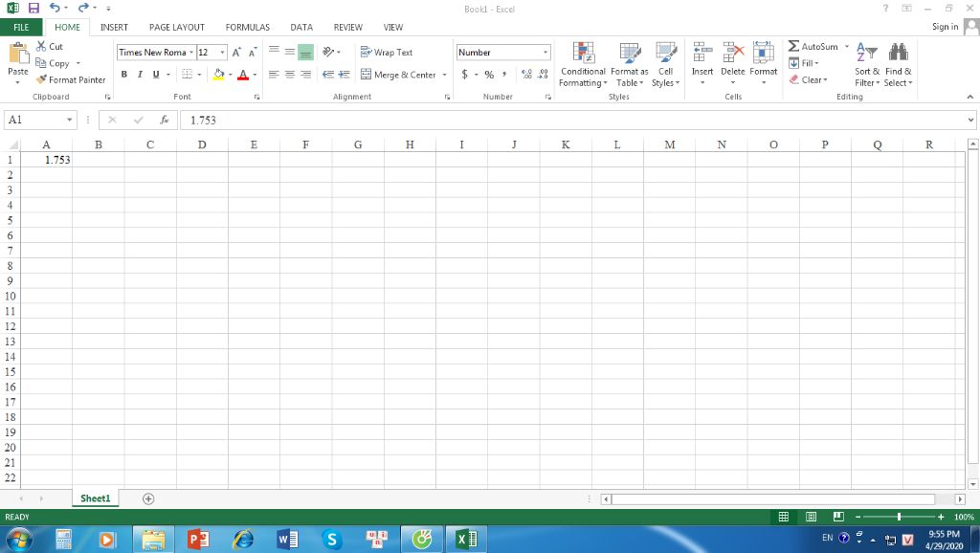Click Merge & Center button
Viewport: 980px width, 553px height.
(x=398, y=75)
